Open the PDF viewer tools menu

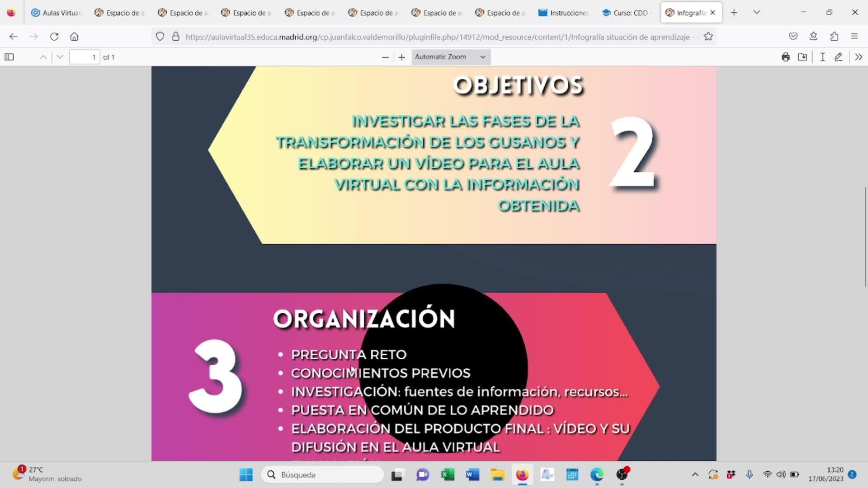pos(859,57)
